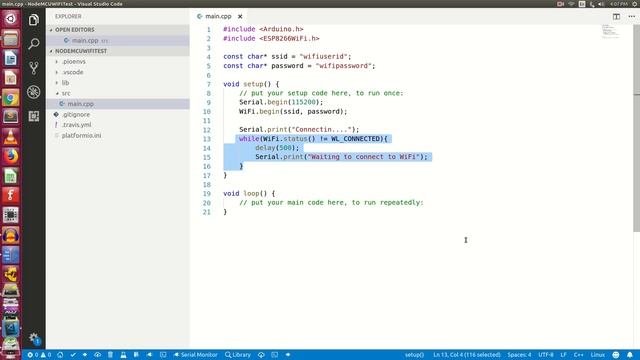Close the main.cpp editor tab
Screen dimensions: 640x360
tap(240, 16)
